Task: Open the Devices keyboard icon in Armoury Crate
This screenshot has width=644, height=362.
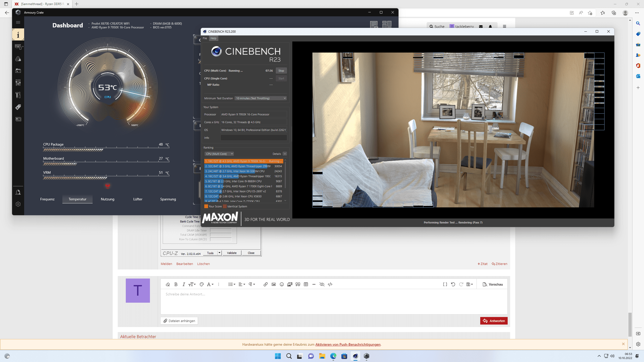Action: point(18,47)
